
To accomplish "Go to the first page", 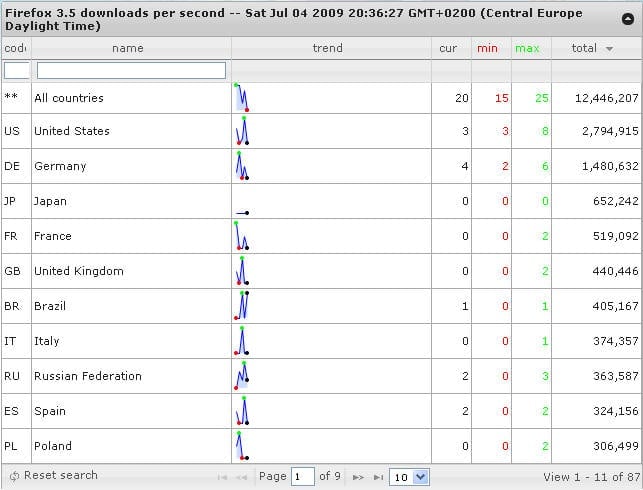I will tap(222, 477).
